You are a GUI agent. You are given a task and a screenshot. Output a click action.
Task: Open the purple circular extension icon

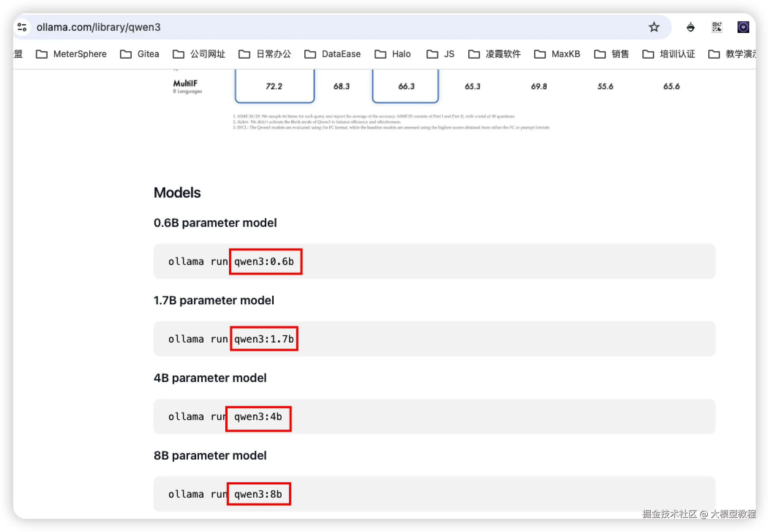(743, 27)
